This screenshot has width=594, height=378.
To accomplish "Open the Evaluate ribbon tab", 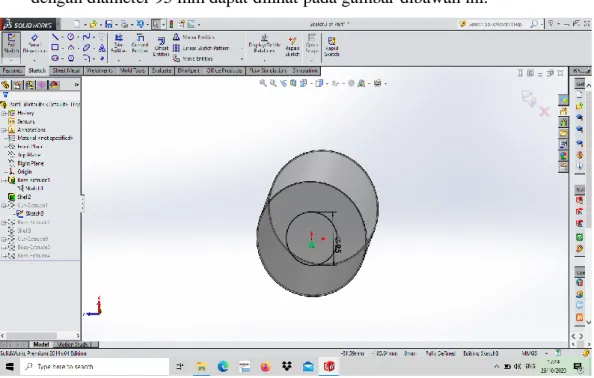I will [x=161, y=71].
